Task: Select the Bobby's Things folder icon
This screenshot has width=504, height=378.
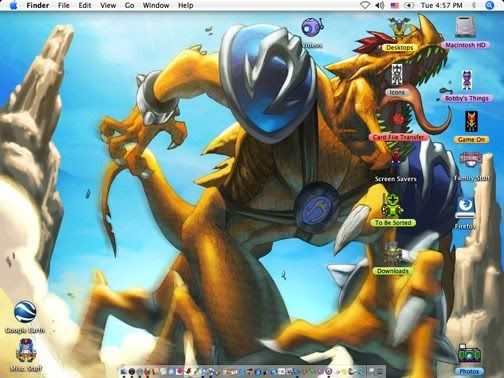Action: click(467, 81)
